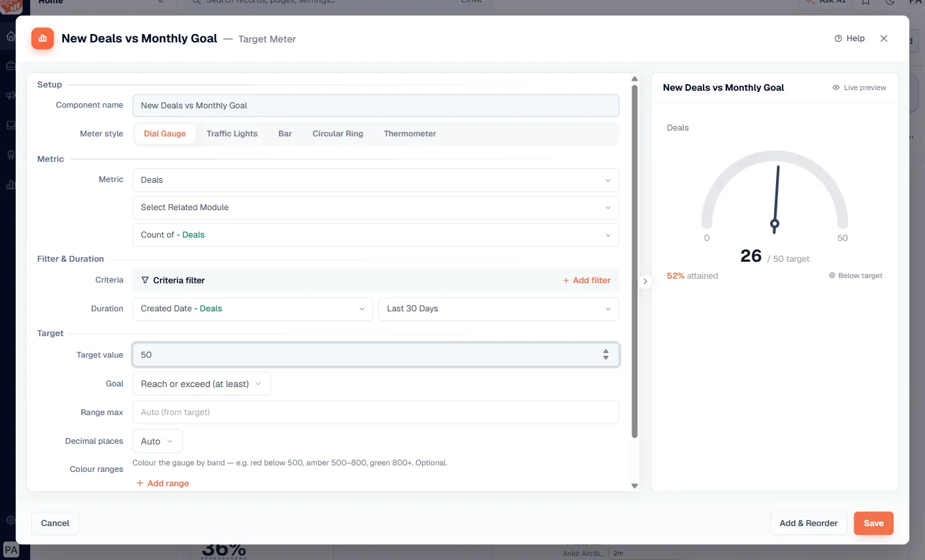Click the Live preview eye icon
The image size is (925, 560).
coord(836,87)
